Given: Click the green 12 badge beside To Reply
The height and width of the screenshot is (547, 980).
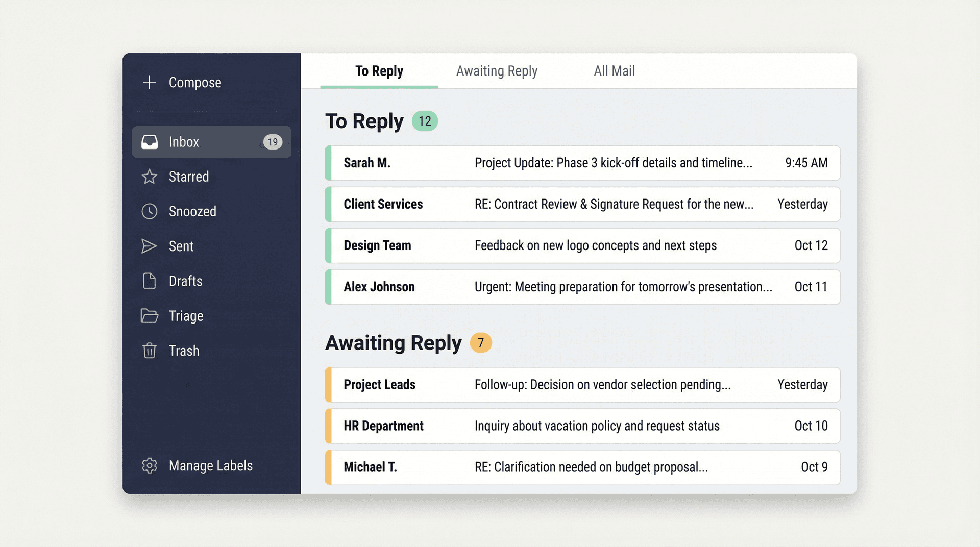Looking at the screenshot, I should point(424,120).
